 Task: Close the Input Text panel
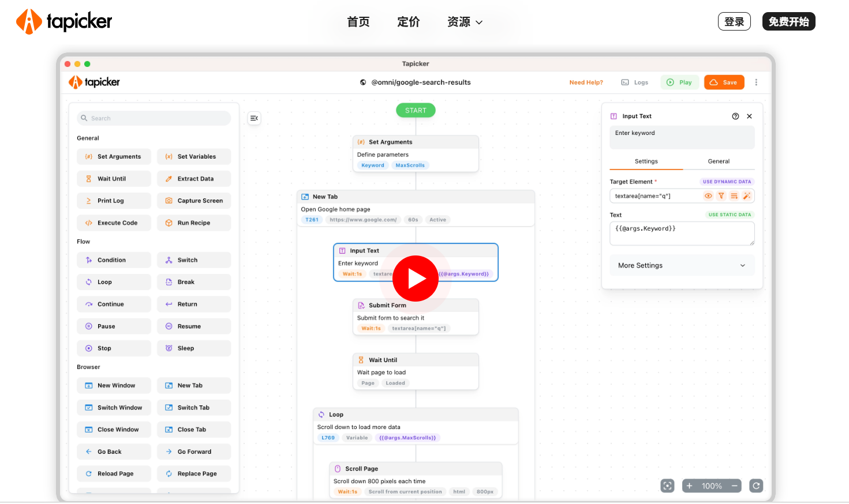(749, 116)
